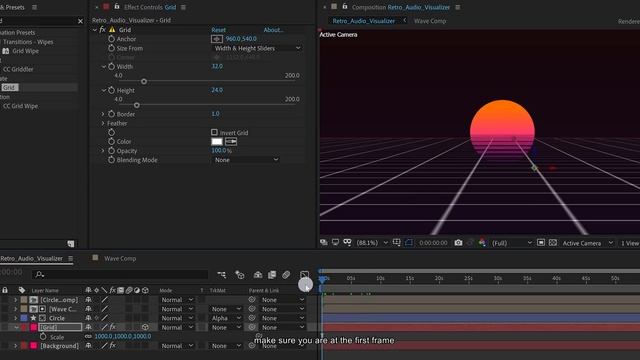The image size is (640, 360).
Task: Toggle the Invert Grid checkbox
Action: click(x=214, y=132)
